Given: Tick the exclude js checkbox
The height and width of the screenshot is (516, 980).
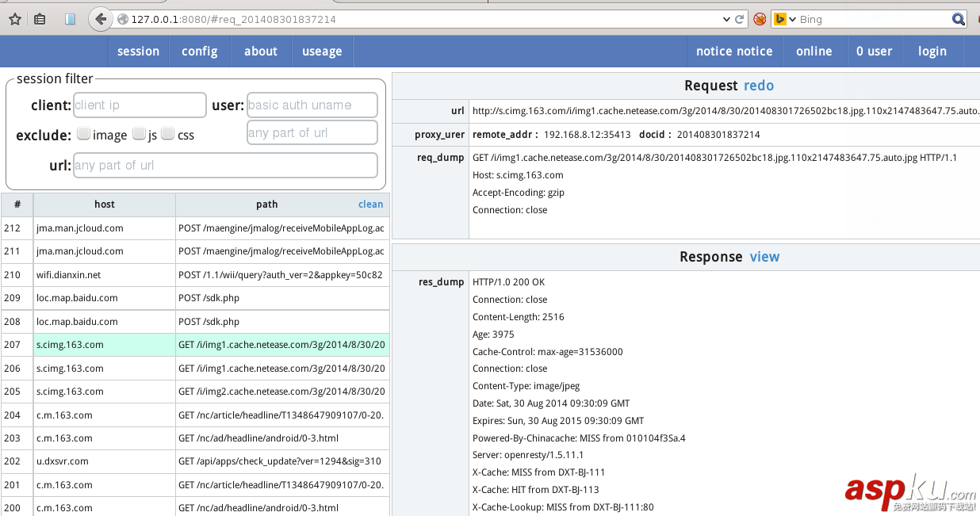Looking at the screenshot, I should [139, 134].
